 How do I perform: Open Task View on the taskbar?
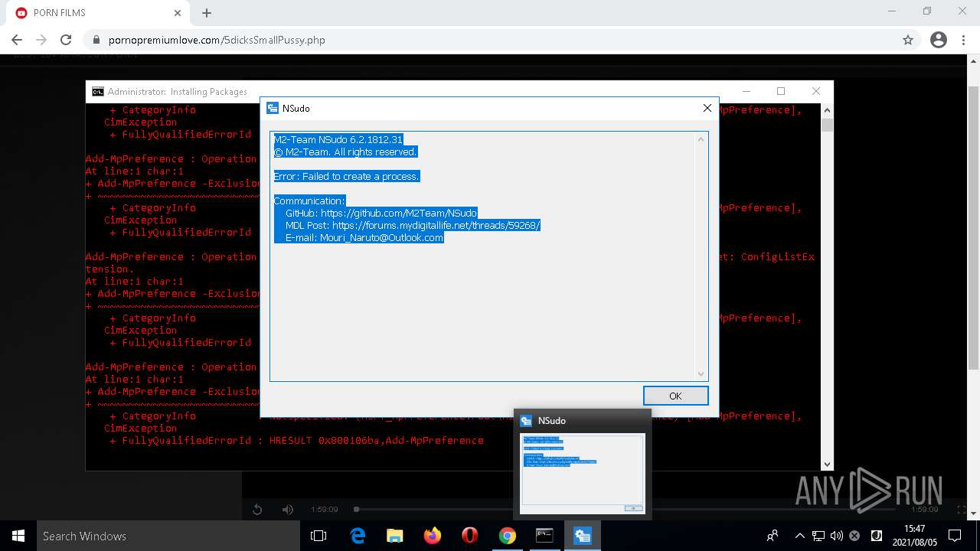coord(318,536)
